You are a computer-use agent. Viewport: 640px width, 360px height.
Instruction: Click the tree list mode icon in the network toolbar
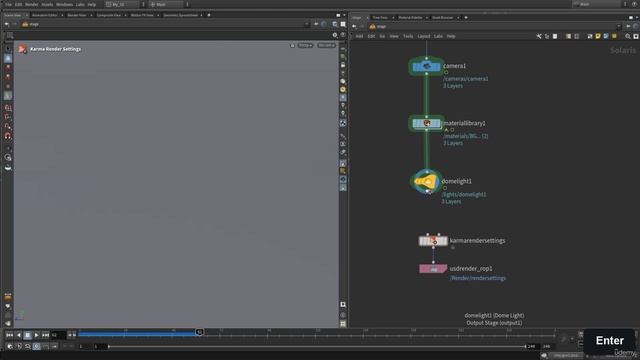[547, 36]
